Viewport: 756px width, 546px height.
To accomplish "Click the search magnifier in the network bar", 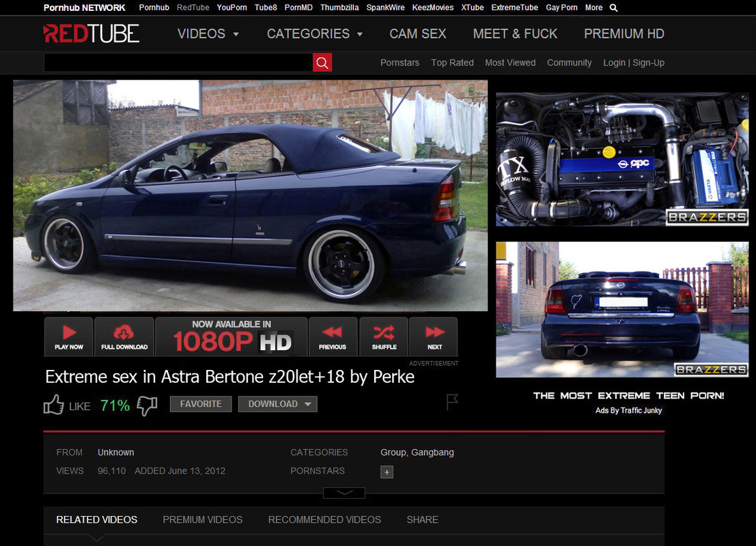I will (613, 8).
